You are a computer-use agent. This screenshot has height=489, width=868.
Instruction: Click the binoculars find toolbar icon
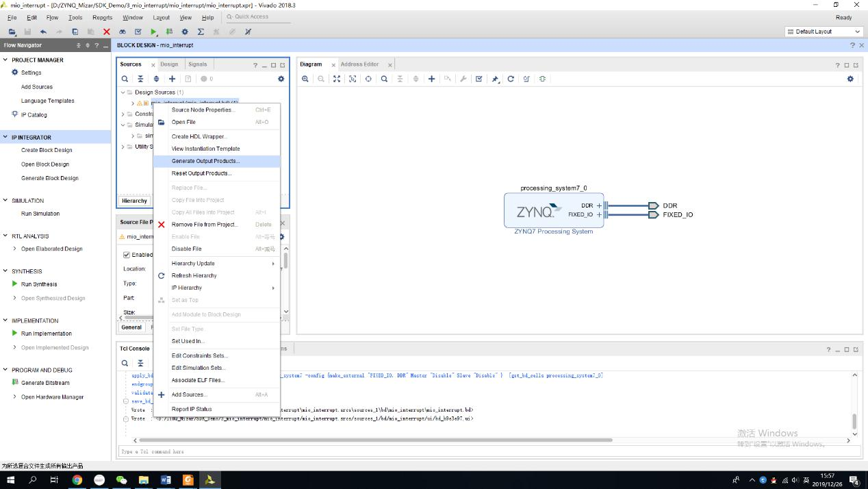pos(123,32)
